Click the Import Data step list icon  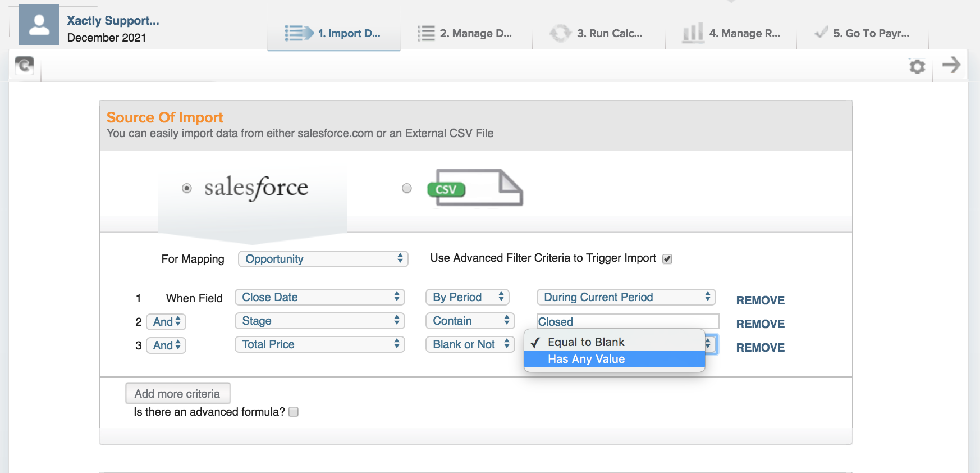click(299, 33)
